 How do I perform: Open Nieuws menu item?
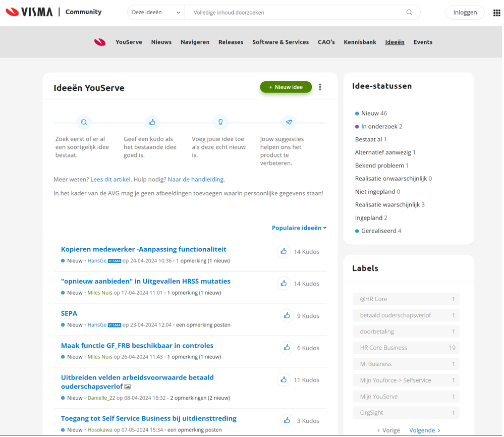[x=161, y=42]
